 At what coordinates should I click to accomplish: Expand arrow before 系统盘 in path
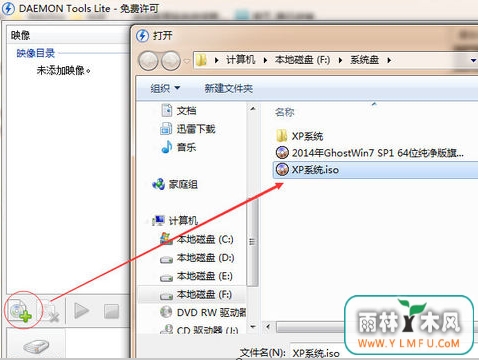[x=340, y=60]
